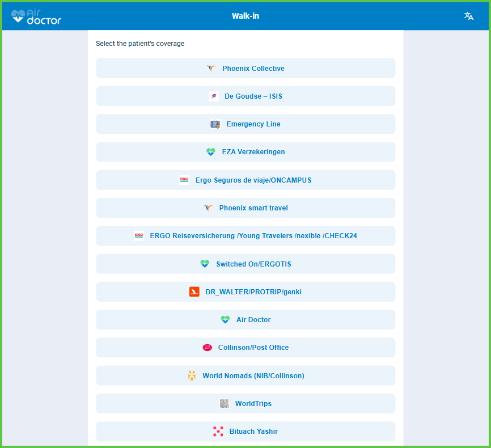Image resolution: width=491 pixels, height=448 pixels.
Task: Pick World Nomads (NIB/Collinson) coverage
Action: click(x=246, y=375)
